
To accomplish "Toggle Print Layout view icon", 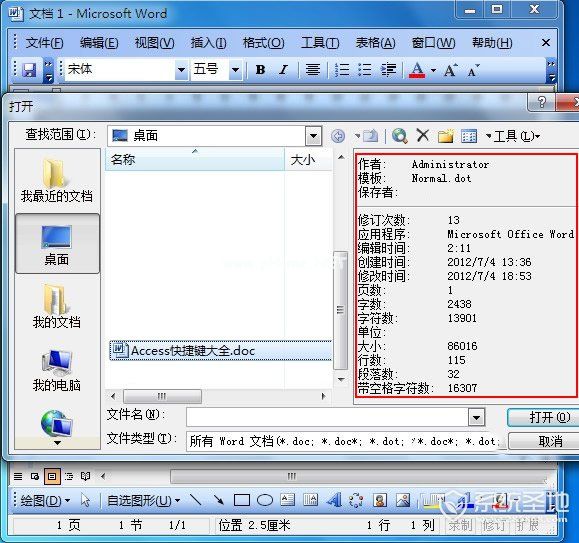I will coord(52,476).
